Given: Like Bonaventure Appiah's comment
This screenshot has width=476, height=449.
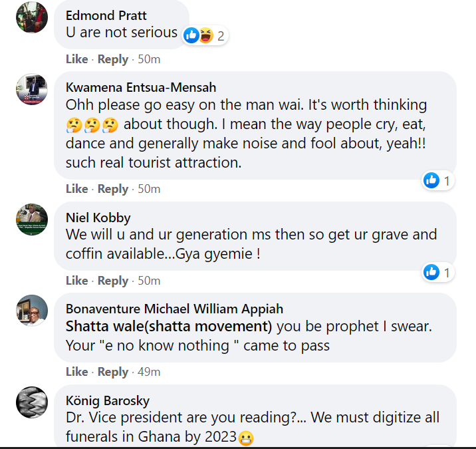Looking at the screenshot, I should (76, 372).
